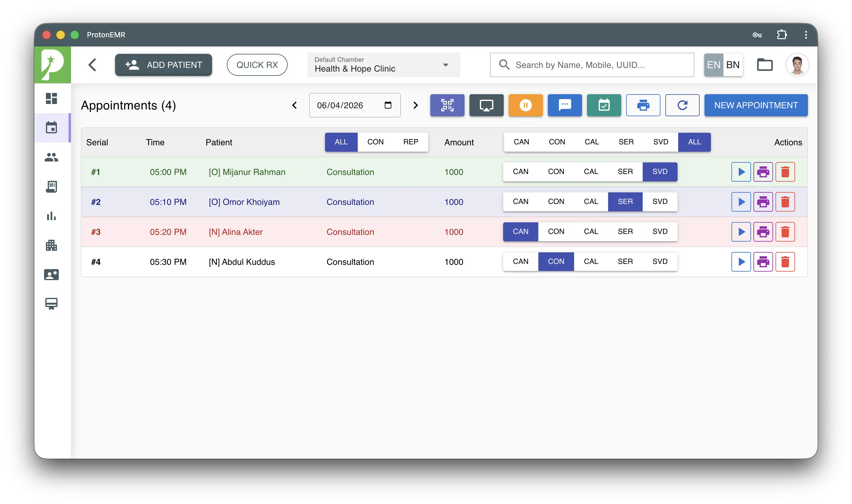Switch language to BN
852x504 pixels.
tap(733, 65)
